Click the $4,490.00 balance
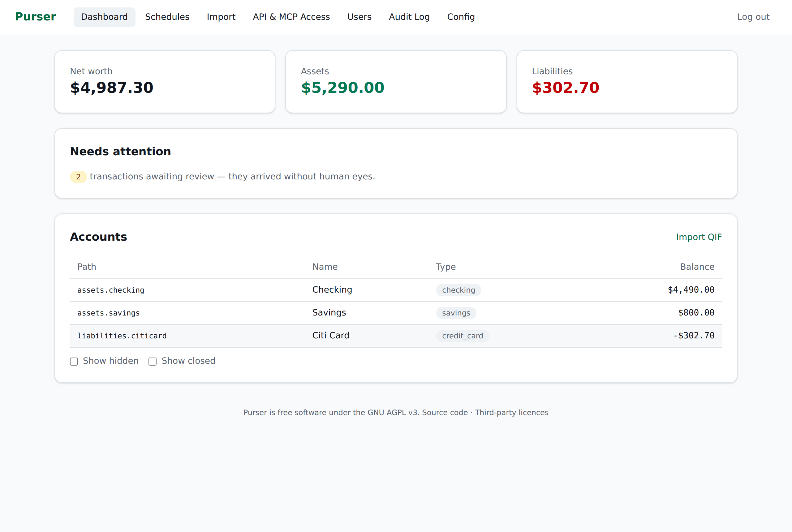The width and height of the screenshot is (792, 532). coord(691,290)
